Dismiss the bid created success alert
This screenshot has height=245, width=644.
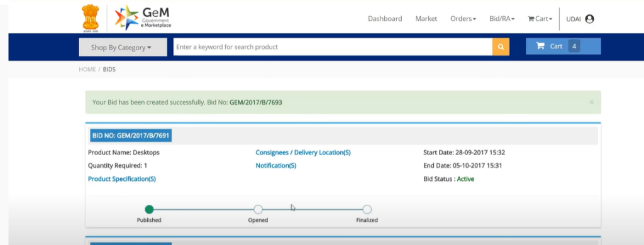591,102
